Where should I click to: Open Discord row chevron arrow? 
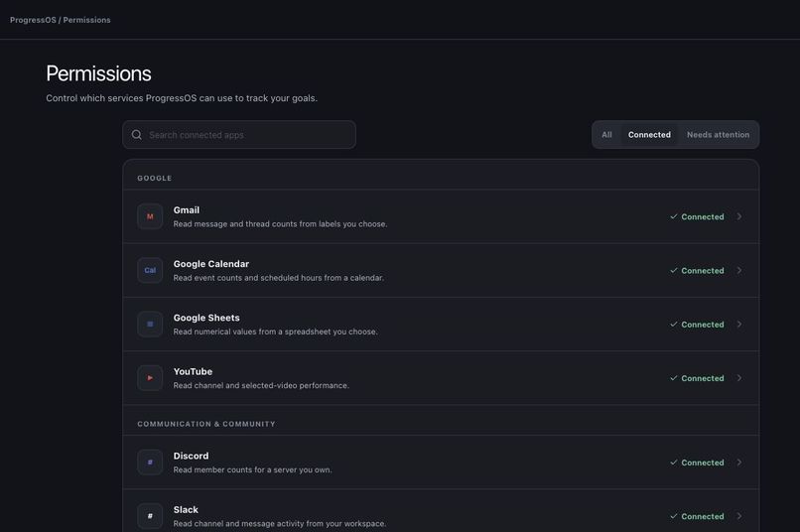[x=739, y=463]
